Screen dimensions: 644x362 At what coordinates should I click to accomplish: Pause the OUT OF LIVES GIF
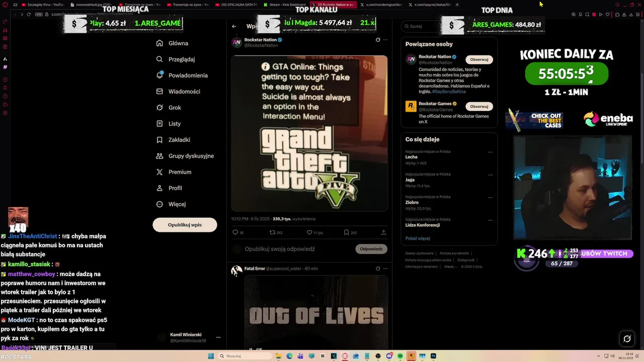tap(251, 348)
